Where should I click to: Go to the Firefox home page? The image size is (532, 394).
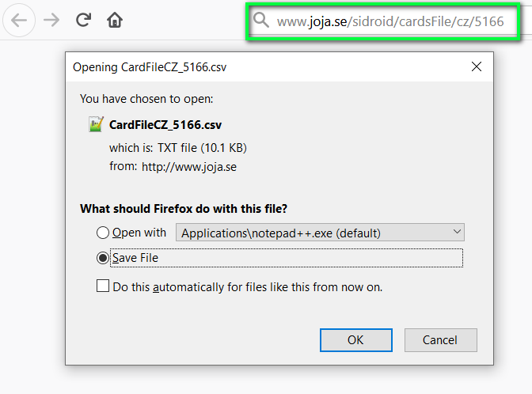pyautogui.click(x=115, y=21)
